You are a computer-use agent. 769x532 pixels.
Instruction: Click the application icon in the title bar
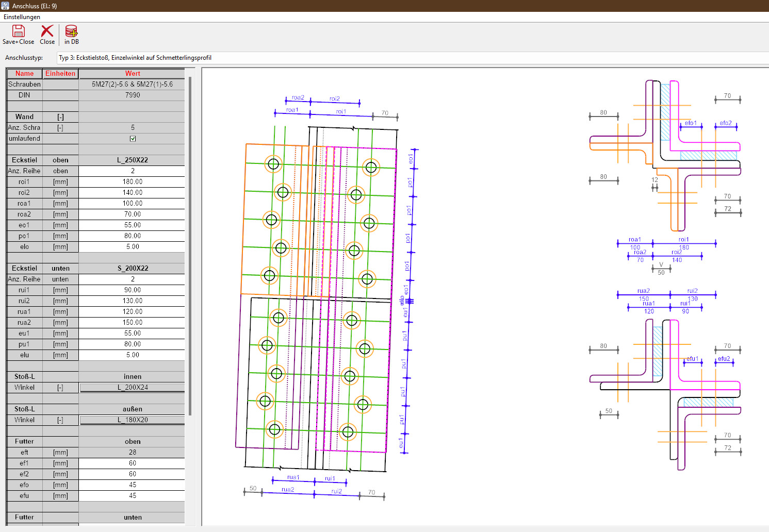click(5, 6)
